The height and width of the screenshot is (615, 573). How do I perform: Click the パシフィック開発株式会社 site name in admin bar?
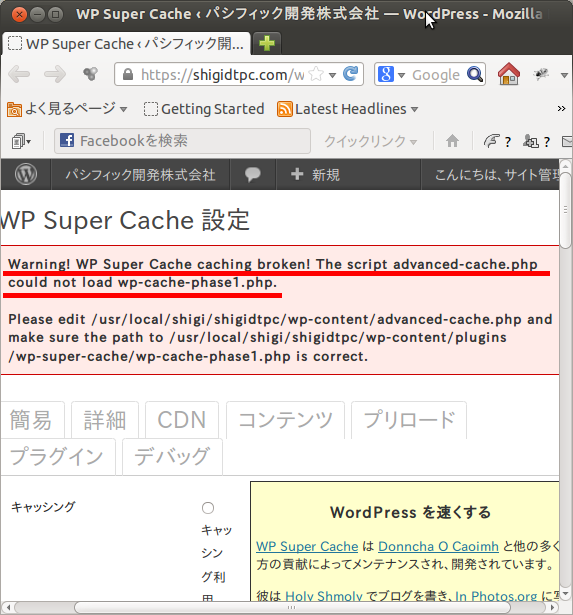140,175
